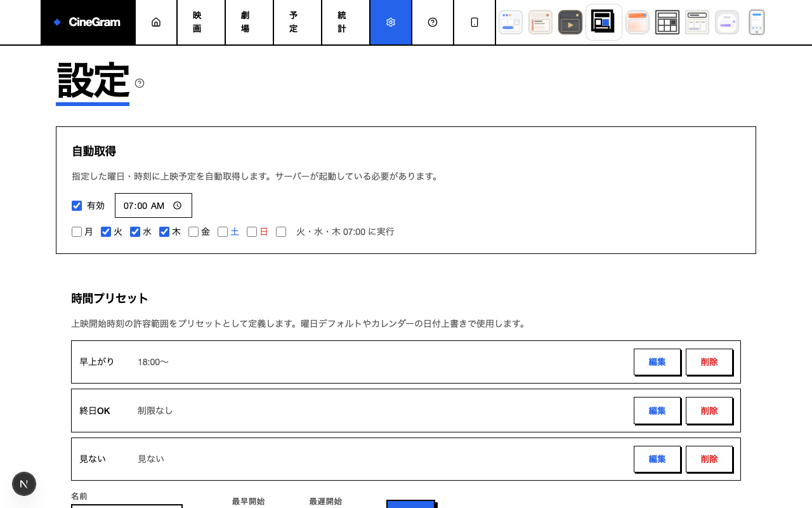Screen dimensions: 812x508
Task: Delete the 終日OK preset
Action: click(x=709, y=410)
